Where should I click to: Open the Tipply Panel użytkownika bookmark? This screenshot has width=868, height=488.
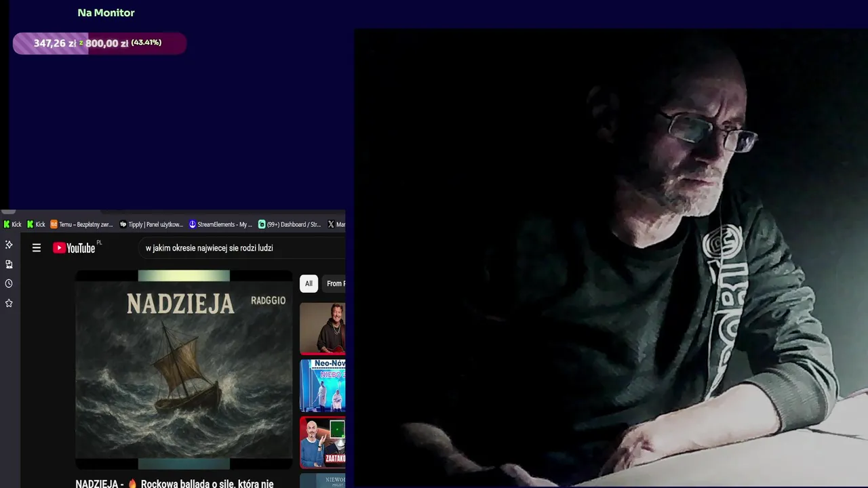click(x=151, y=224)
